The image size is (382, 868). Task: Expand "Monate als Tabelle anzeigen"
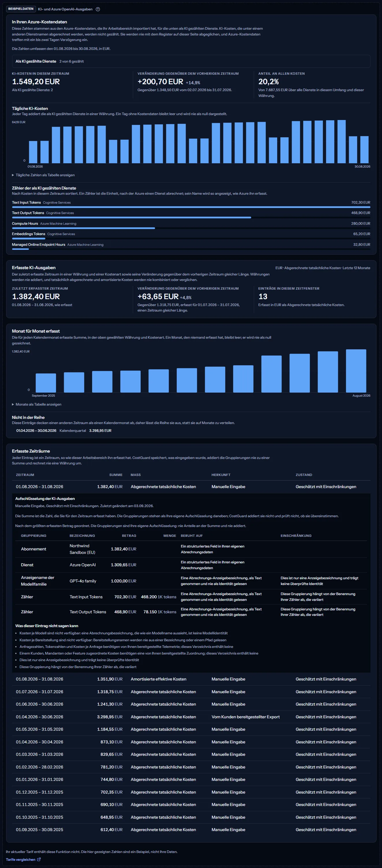(37, 404)
